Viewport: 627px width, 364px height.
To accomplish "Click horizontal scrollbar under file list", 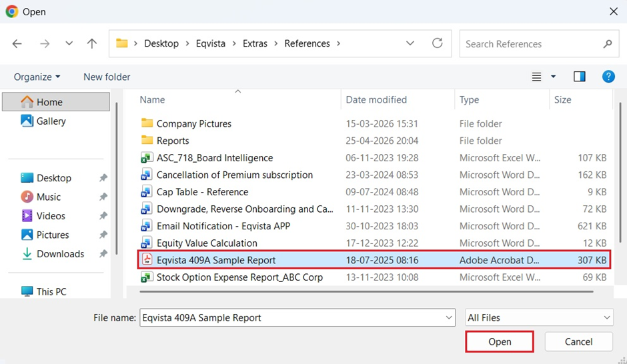I will click(366, 292).
